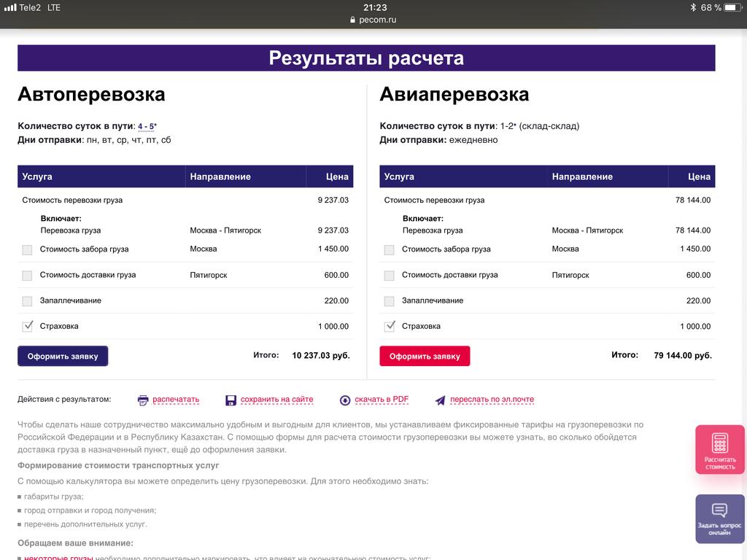Open the Рассчитать стоимость calculator widget

point(720,449)
